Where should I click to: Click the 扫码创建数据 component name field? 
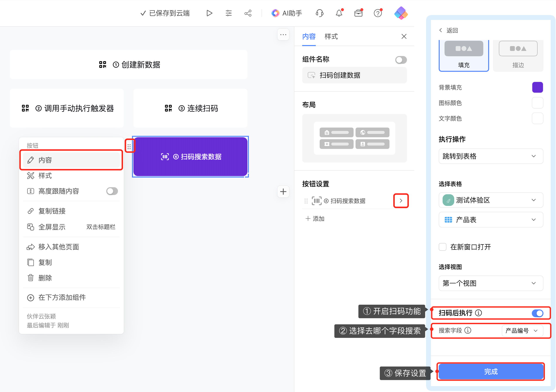click(x=354, y=75)
